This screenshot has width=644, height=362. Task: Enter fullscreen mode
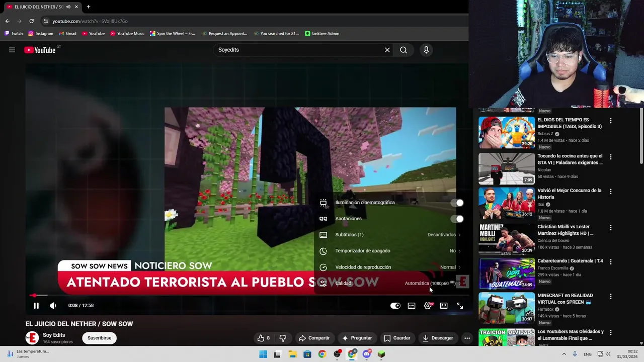pyautogui.click(x=460, y=306)
